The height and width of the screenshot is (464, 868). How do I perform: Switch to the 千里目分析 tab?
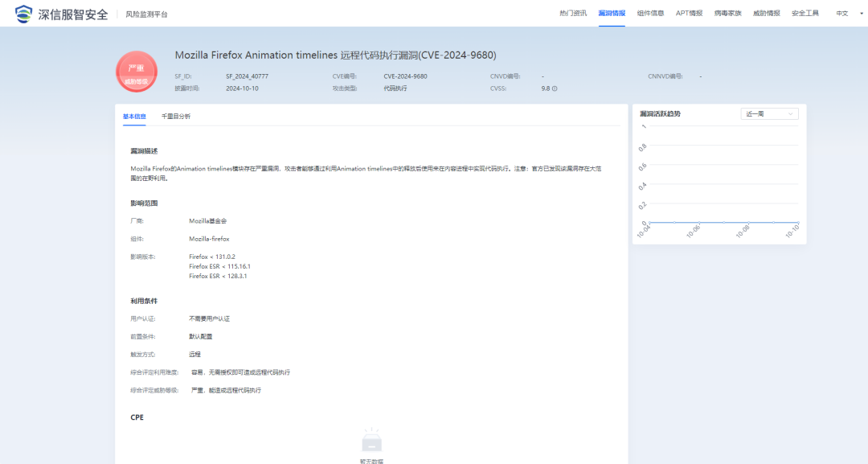175,117
